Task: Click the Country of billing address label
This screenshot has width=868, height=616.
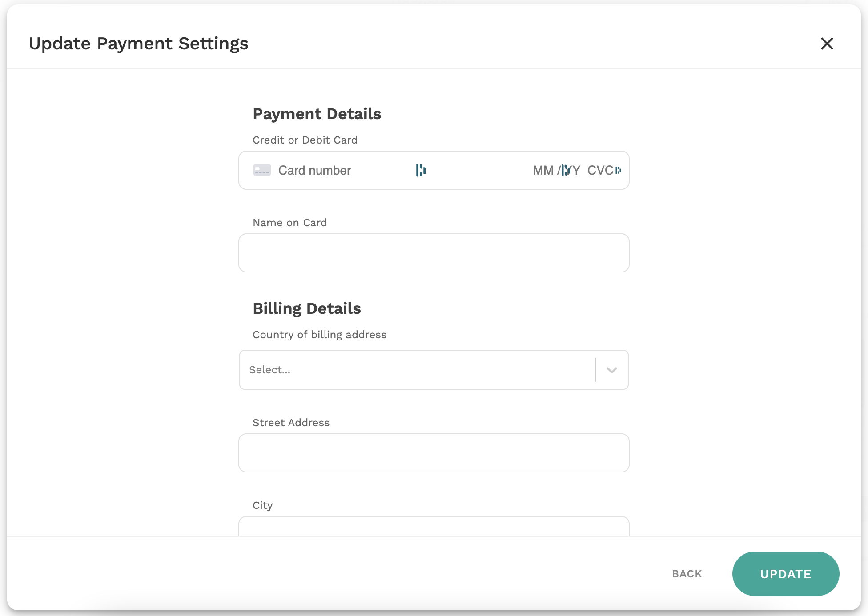Action: coord(319,334)
